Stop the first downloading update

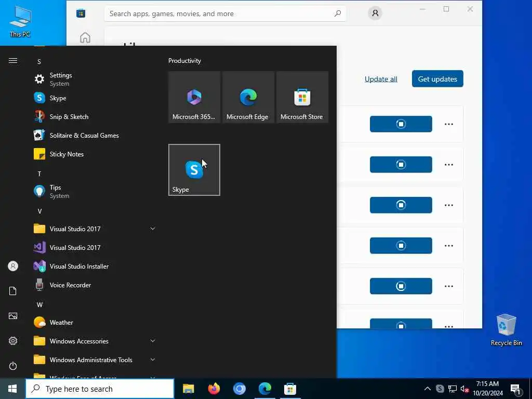(x=401, y=124)
